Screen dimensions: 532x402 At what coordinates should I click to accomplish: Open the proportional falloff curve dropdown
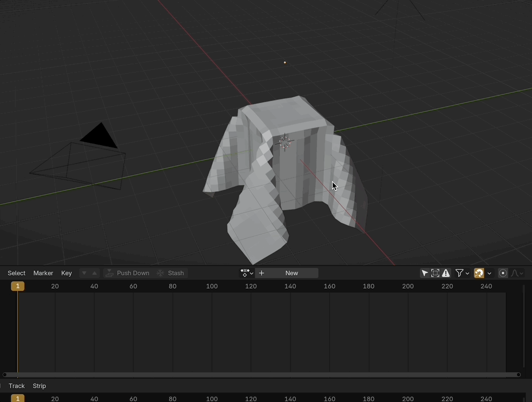pos(517,273)
